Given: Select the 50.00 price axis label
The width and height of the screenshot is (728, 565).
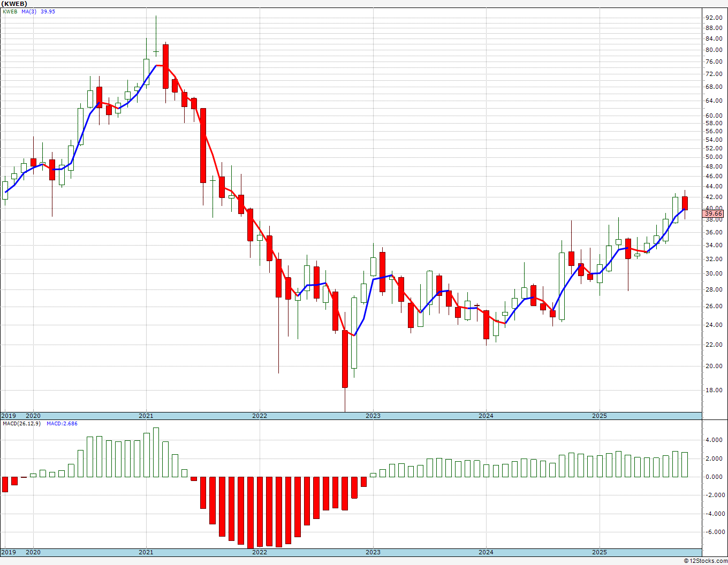Looking at the screenshot, I should pyautogui.click(x=714, y=157).
